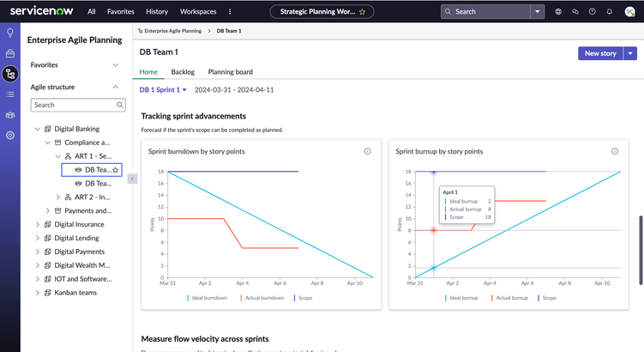Open the list icon in left rail

click(x=10, y=94)
